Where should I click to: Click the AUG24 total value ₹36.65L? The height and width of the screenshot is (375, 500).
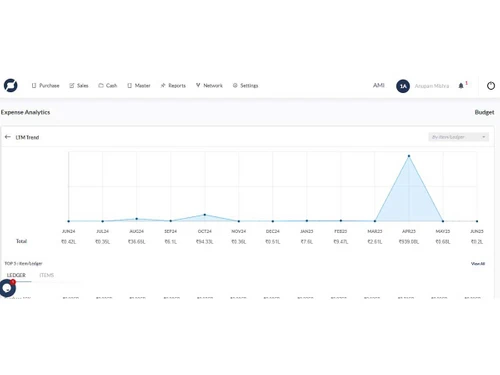click(137, 242)
